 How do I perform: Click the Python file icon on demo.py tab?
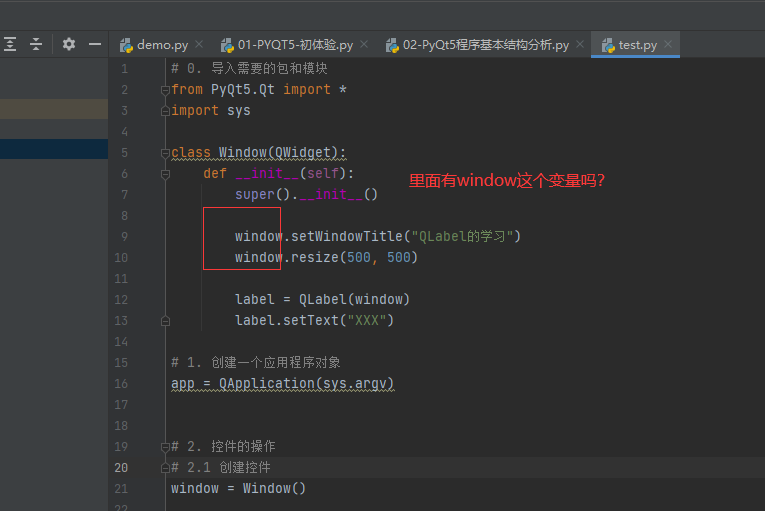point(126,45)
